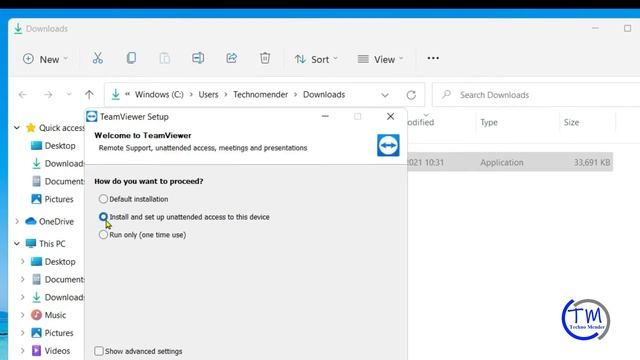
Task: Open Desktop folder under This PC
Action: 53,262
